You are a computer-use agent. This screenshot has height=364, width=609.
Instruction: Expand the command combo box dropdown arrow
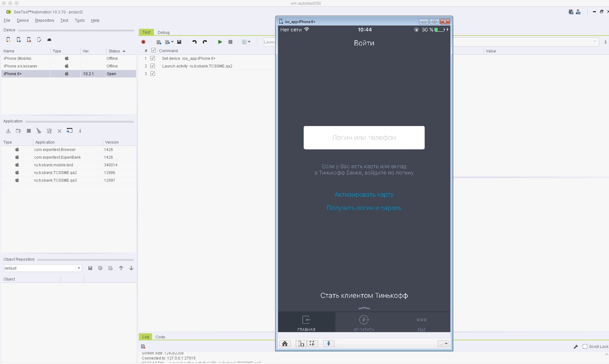(595, 42)
